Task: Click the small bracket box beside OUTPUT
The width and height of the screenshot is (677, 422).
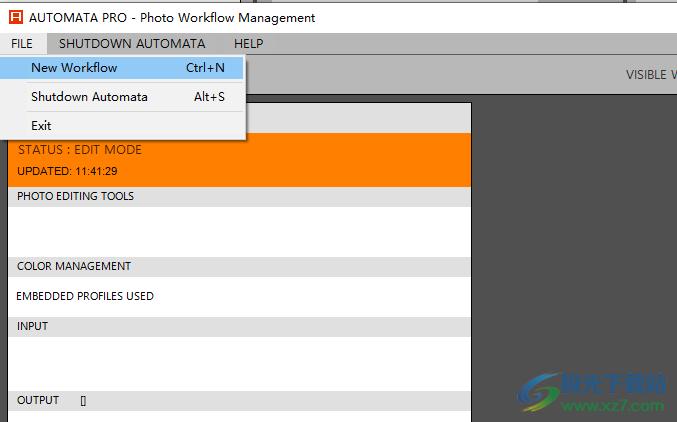Action: coord(83,401)
